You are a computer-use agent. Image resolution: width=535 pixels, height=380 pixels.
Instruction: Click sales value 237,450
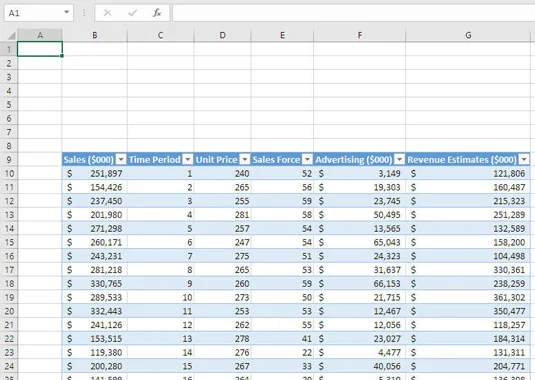(x=106, y=201)
